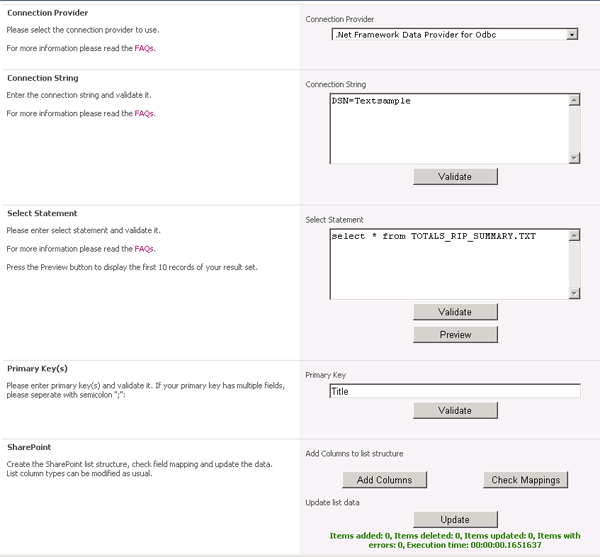The image size is (600, 557).
Task: Click inside the Select Statement text area
Action: 448,264
